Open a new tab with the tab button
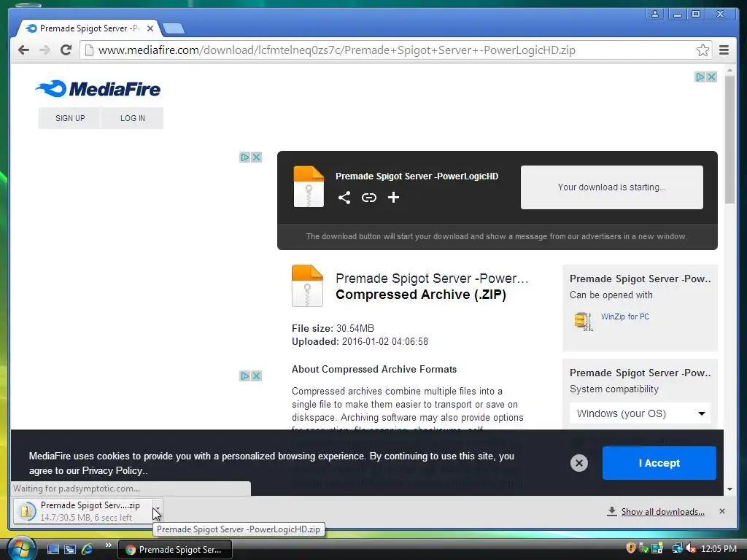Screen dimensions: 747x560 tap(174, 29)
